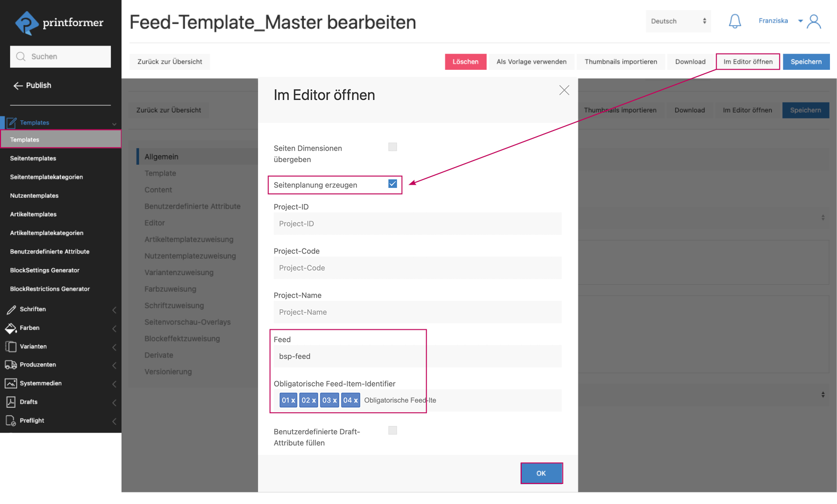Uncheck Seitenplanung erzeugen checkbox
Screen dimensions: 837x504
[x=393, y=184]
